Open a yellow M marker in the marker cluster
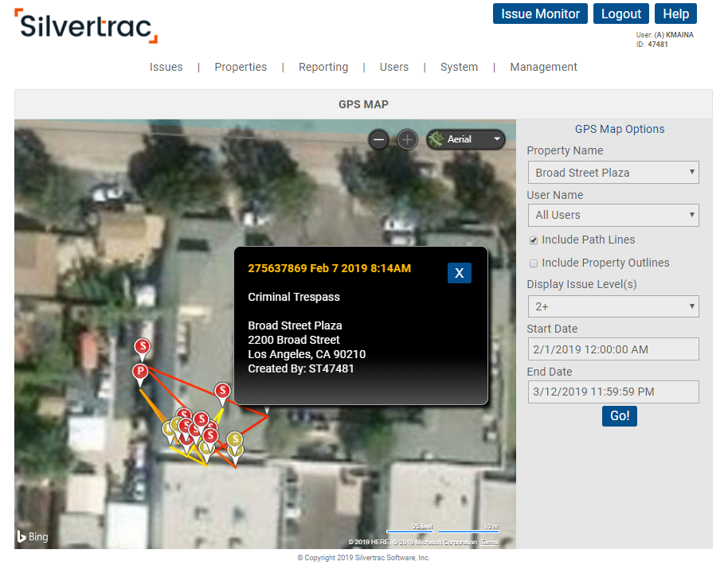This screenshot has height=569, width=728. [205, 447]
